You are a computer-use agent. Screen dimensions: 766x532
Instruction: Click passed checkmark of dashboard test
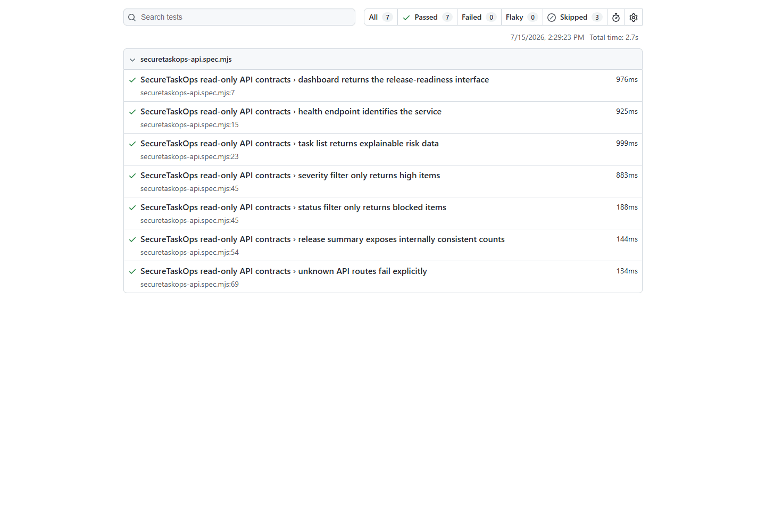click(x=132, y=80)
